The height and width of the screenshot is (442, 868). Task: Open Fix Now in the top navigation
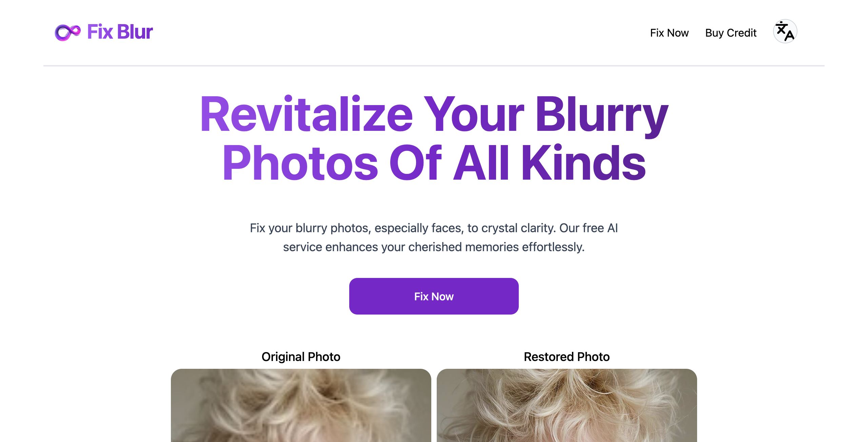point(669,33)
